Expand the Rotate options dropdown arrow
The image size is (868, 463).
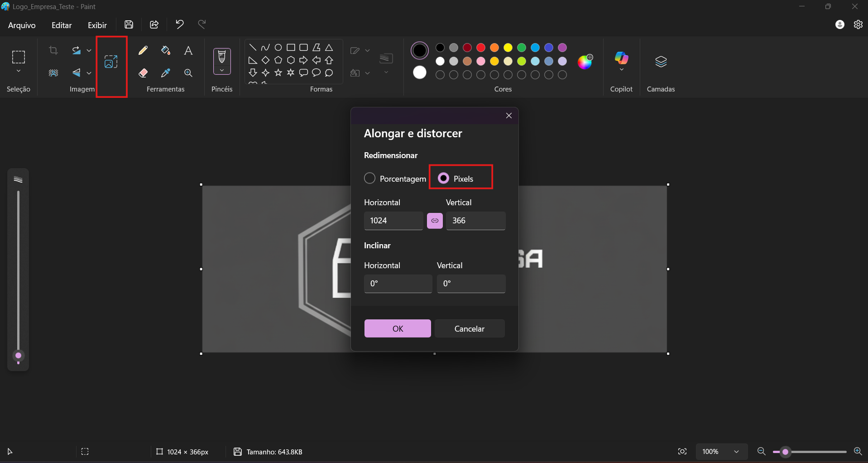point(89,50)
